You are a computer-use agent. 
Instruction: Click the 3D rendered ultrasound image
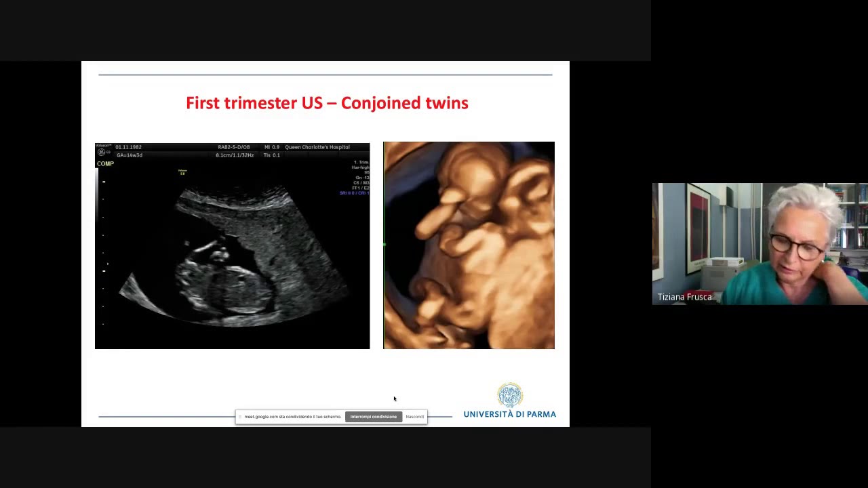[469, 245]
